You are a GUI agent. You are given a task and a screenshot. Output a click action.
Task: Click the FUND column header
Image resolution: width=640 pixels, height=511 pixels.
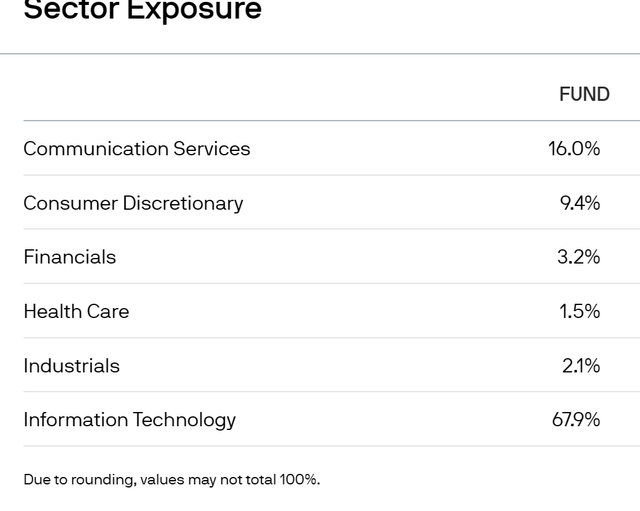(584, 94)
